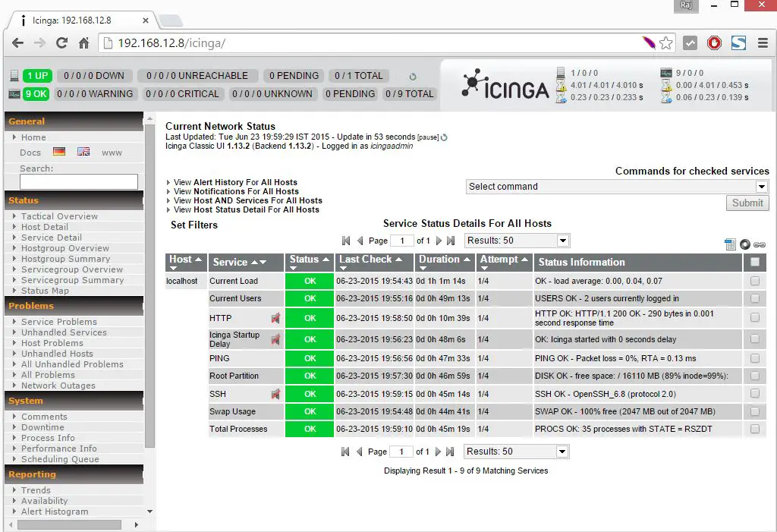The width and height of the screenshot is (777, 532).
Task: Click the Submit button
Action: pos(747,203)
